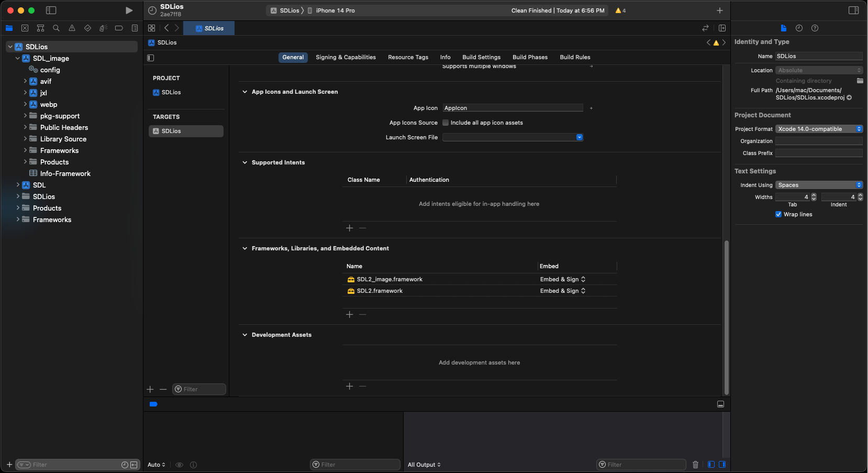Open related items grid menu
Screen dimensions: 868x473
151,28
